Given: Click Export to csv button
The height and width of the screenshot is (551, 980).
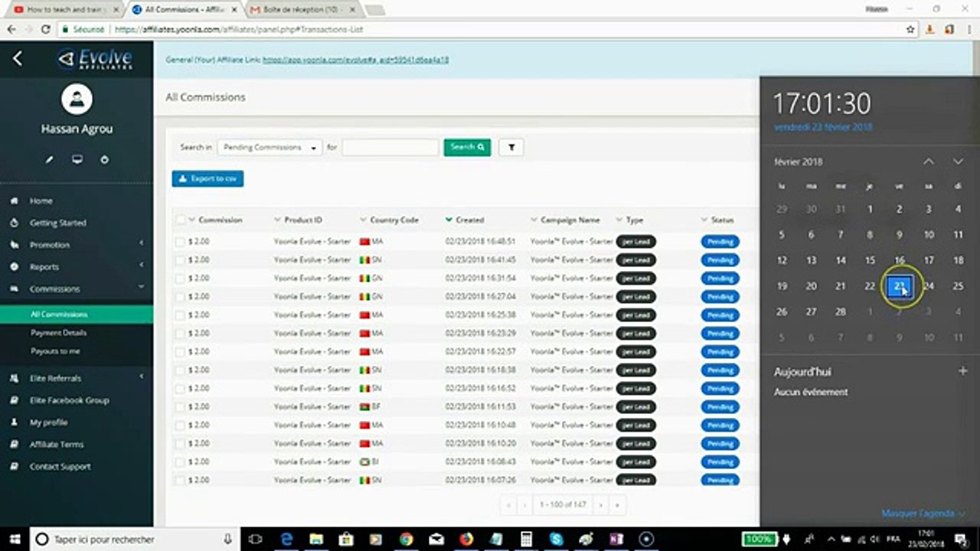Looking at the screenshot, I should (x=207, y=178).
